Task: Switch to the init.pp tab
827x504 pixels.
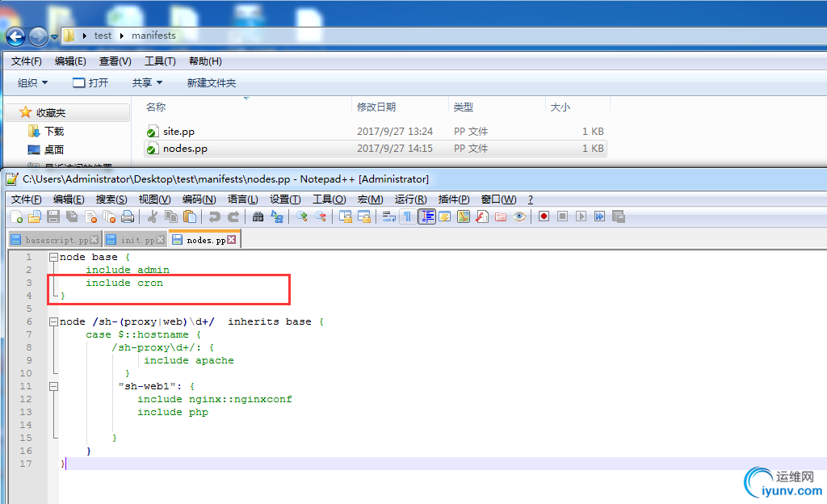Action: (x=135, y=240)
